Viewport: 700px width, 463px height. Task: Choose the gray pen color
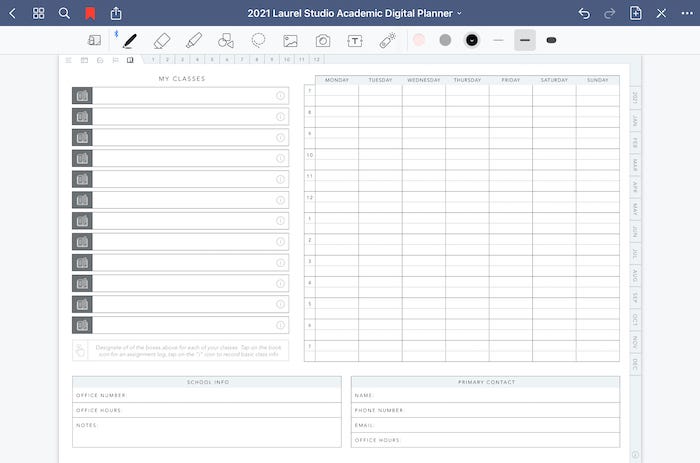tap(445, 40)
